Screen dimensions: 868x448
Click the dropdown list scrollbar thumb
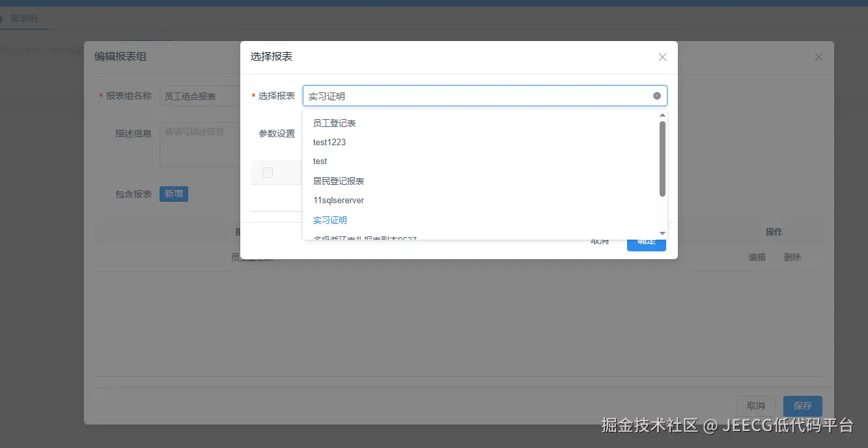tap(662, 158)
